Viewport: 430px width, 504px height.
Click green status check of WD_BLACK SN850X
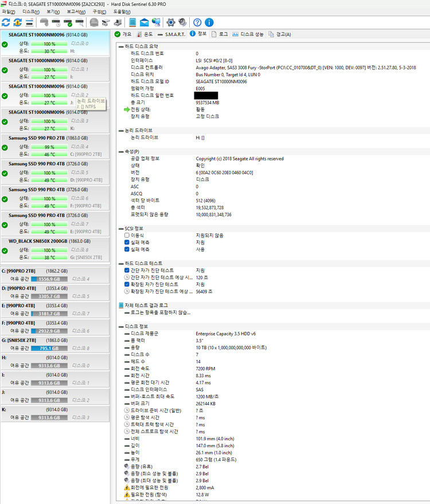5,251
